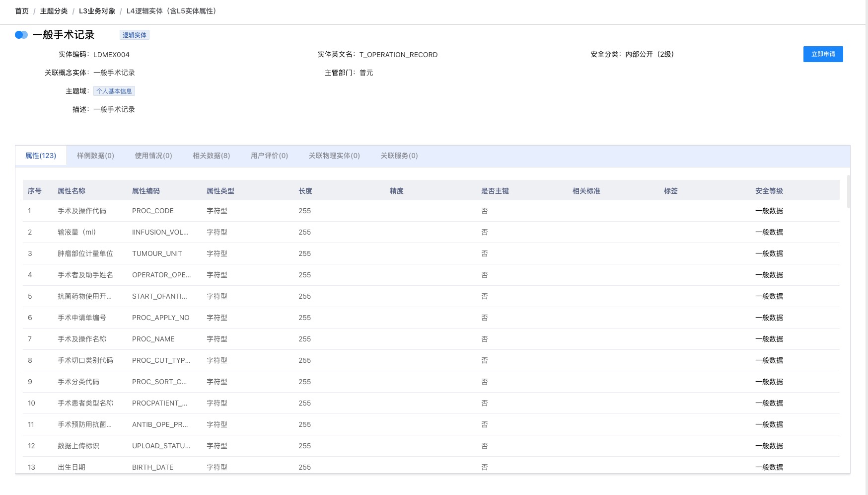Click the 安全等级 column header
868x495 pixels.
click(x=769, y=191)
